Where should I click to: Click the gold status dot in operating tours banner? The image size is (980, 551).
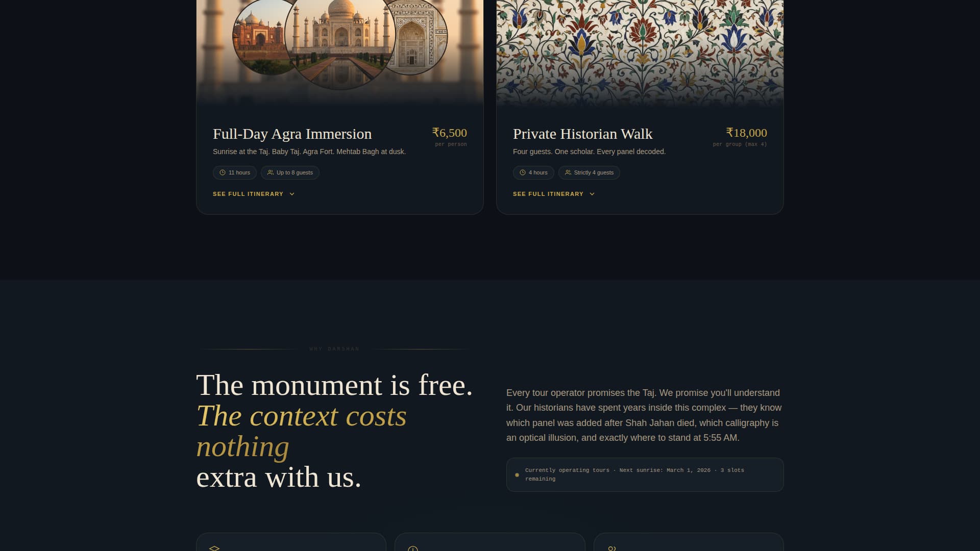517,474
